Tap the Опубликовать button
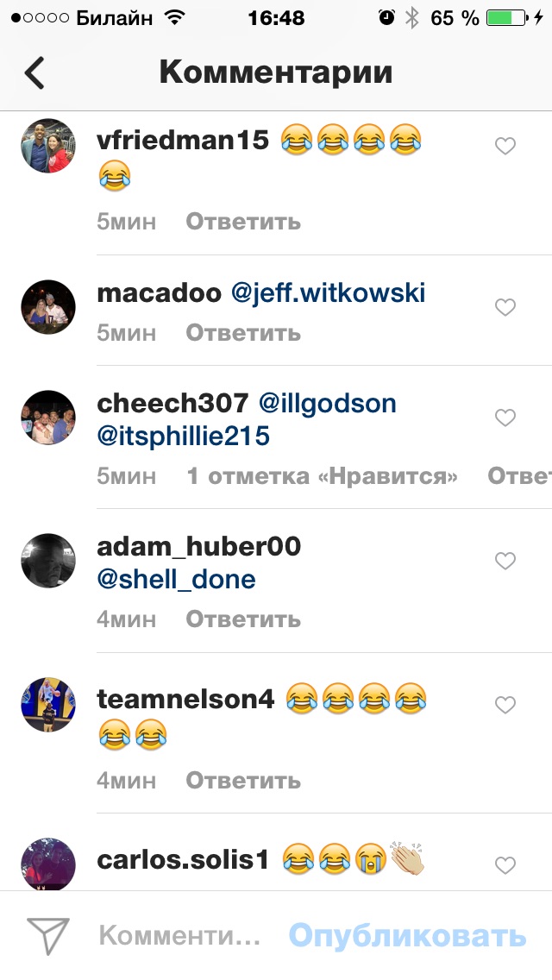 407,936
